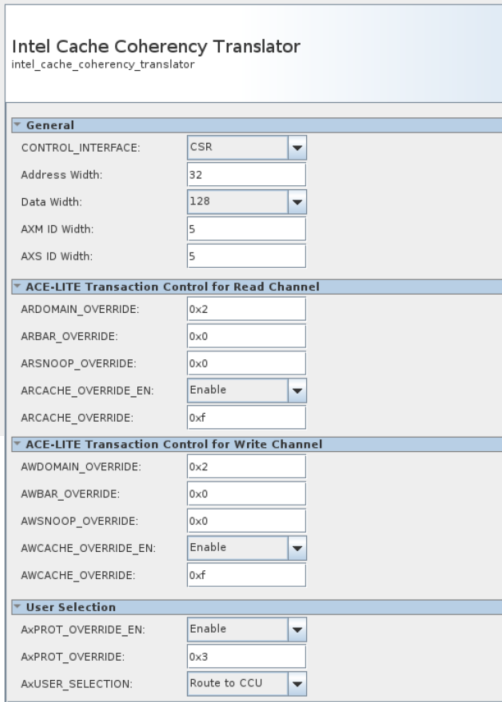Click the ARCACHE_OVERRIDE value field

pos(246,417)
